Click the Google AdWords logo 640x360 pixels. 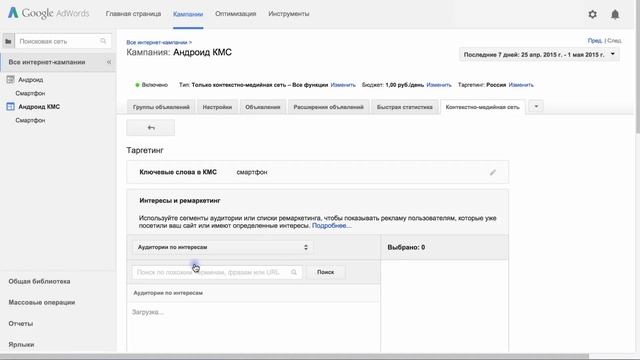(x=49, y=13)
